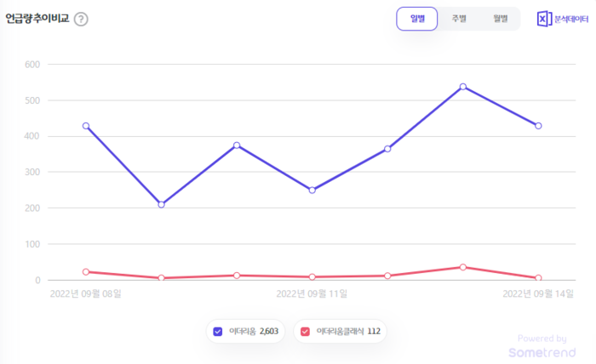Click the purple data point on 09월 11일

point(312,190)
